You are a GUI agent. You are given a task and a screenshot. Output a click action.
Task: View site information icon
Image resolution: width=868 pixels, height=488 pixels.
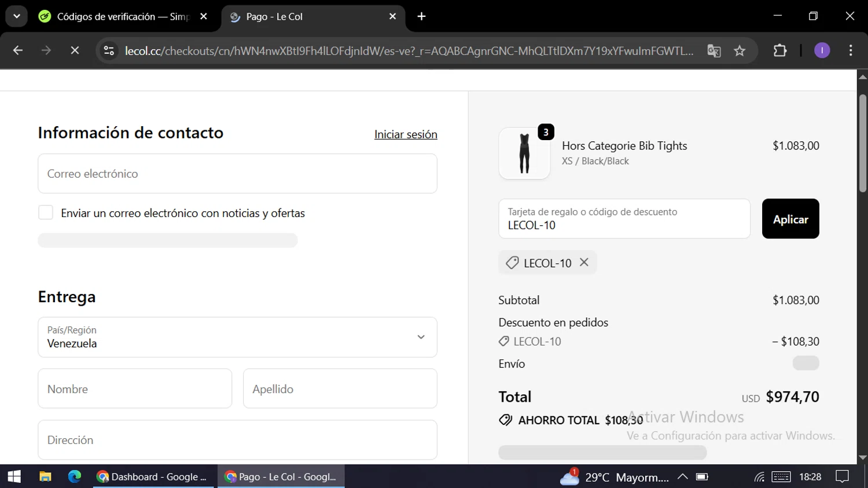[109, 51]
